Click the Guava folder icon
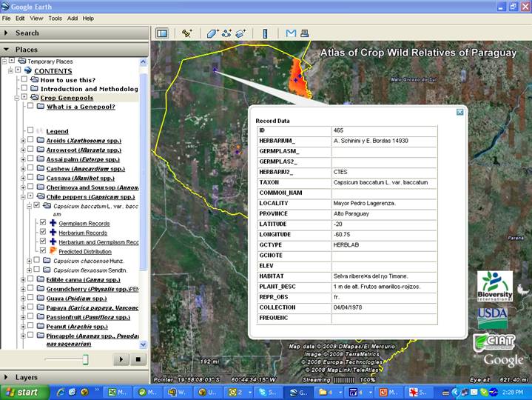 coord(41,298)
